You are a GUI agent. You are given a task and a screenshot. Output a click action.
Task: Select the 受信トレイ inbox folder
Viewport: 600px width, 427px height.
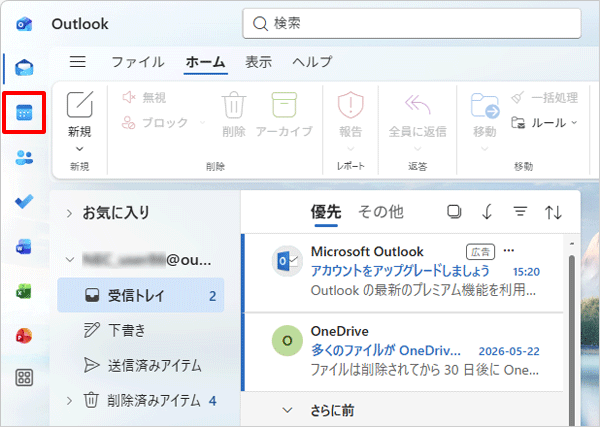[140, 295]
